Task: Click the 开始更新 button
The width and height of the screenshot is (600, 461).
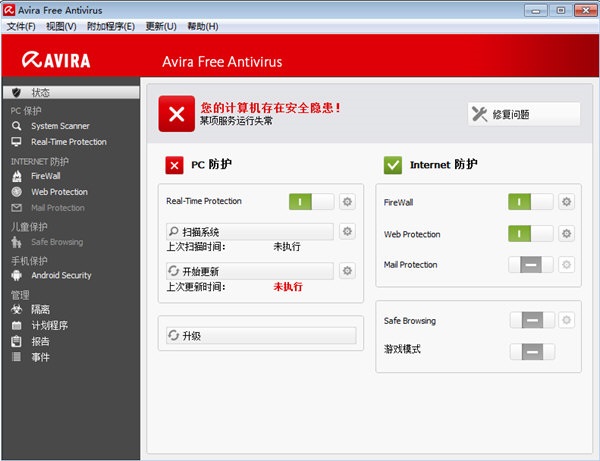Action: [x=250, y=271]
